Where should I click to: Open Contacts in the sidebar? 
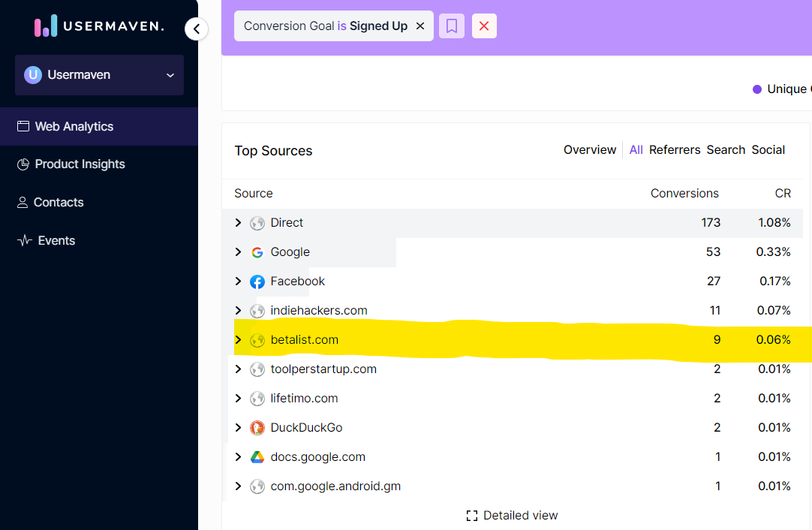pos(99,203)
